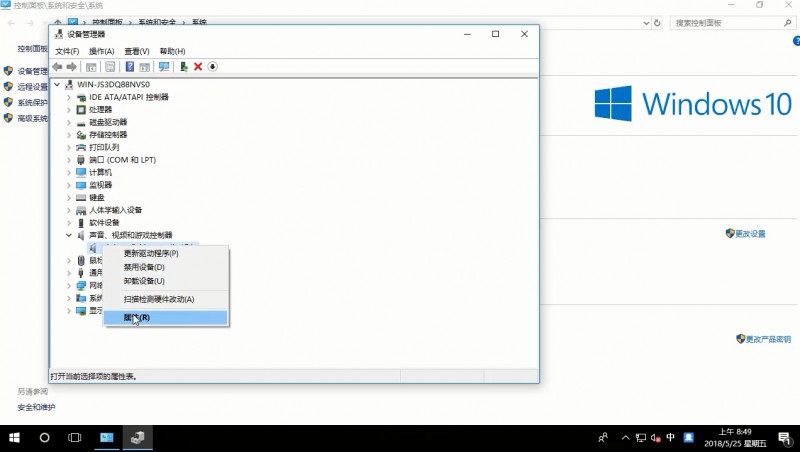
Task: Open the properties sheet toolbar icon
Action: point(110,67)
